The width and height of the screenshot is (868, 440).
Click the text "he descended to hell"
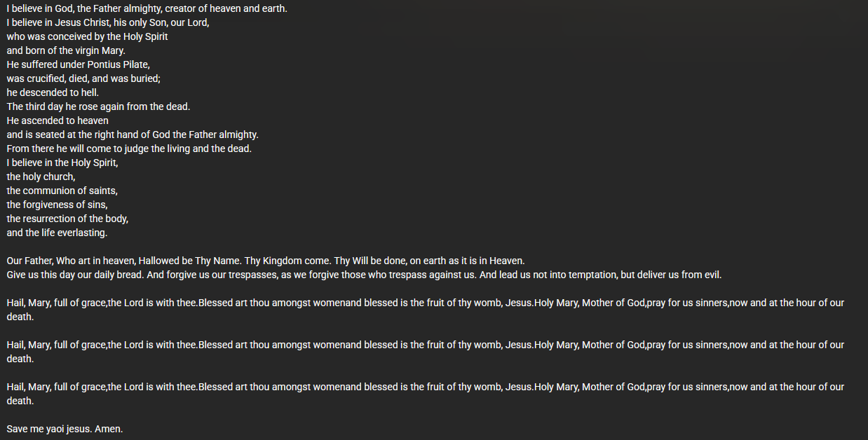tap(53, 92)
